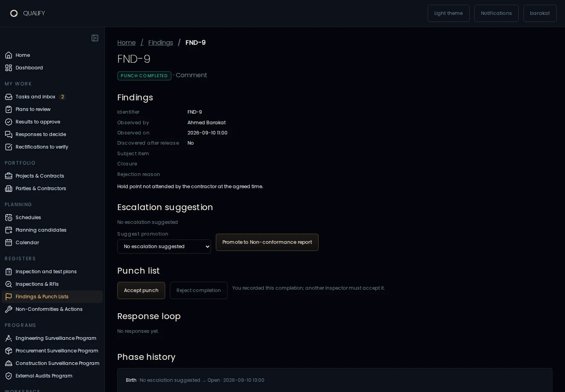This screenshot has height=392, width=565.
Task: Open Inspection and test plans icon
Action: [x=9, y=272]
